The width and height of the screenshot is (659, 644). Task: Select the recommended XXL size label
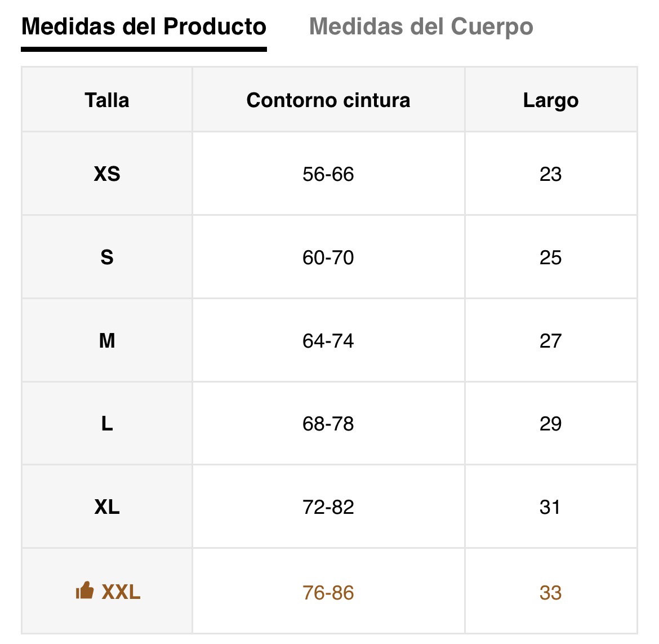121,592
